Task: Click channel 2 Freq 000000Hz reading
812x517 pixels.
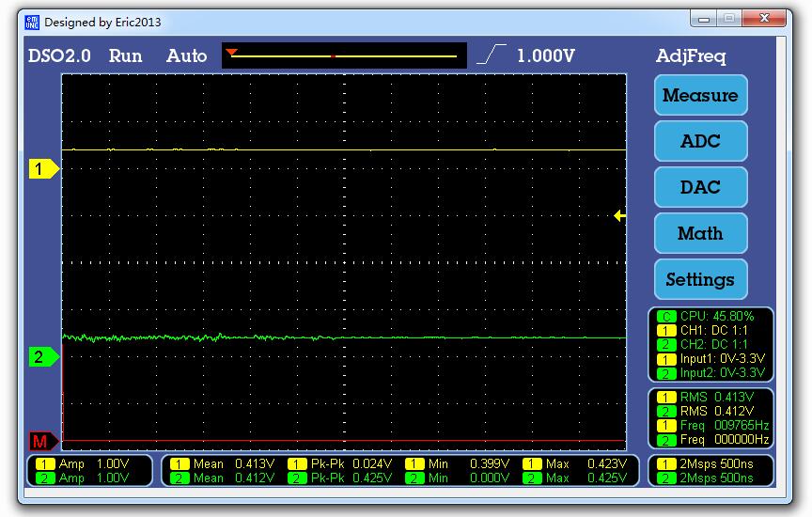Action: tap(725, 439)
